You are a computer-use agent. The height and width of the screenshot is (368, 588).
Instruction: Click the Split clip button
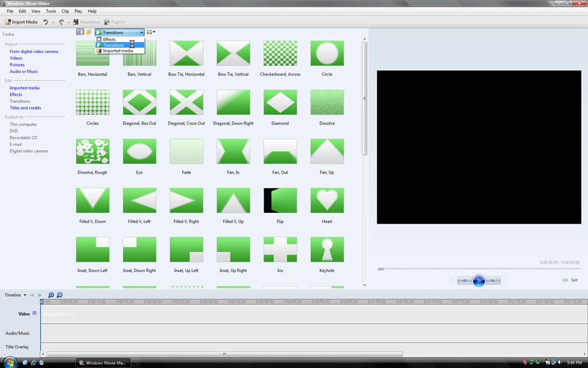point(570,280)
